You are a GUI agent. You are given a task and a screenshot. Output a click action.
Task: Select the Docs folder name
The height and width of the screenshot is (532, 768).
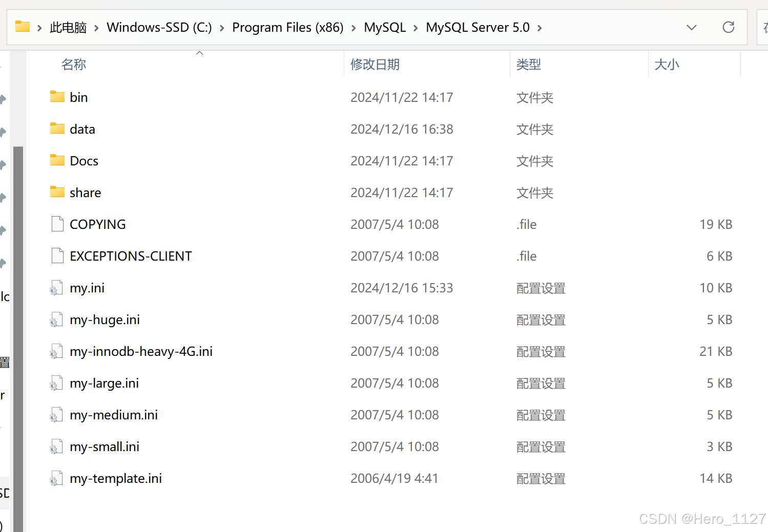pyautogui.click(x=84, y=161)
